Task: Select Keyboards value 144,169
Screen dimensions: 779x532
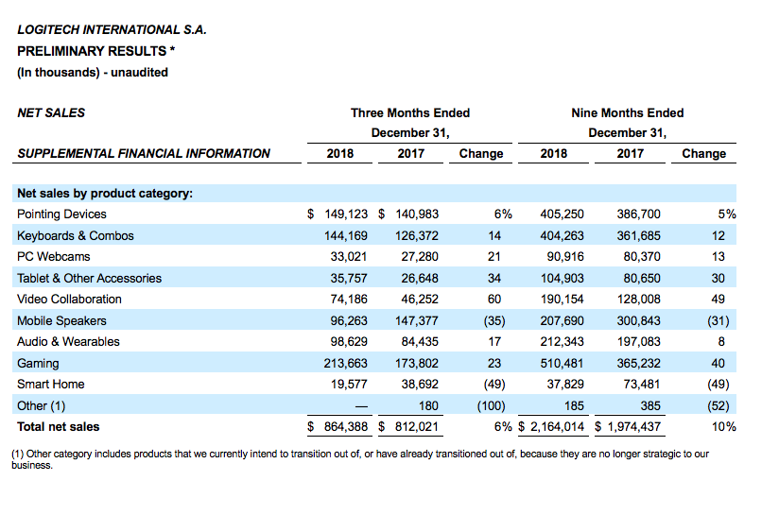Action: click(346, 235)
